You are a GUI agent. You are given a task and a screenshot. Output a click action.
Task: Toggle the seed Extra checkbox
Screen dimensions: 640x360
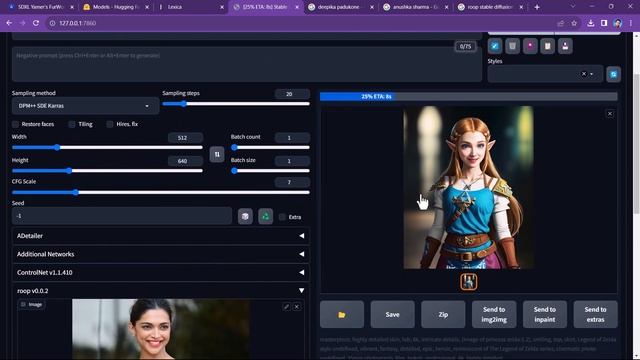pos(282,217)
